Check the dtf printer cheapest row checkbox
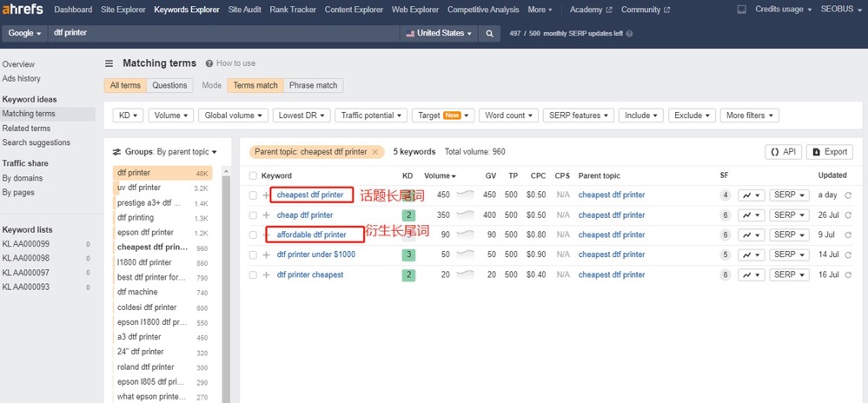 click(x=253, y=275)
